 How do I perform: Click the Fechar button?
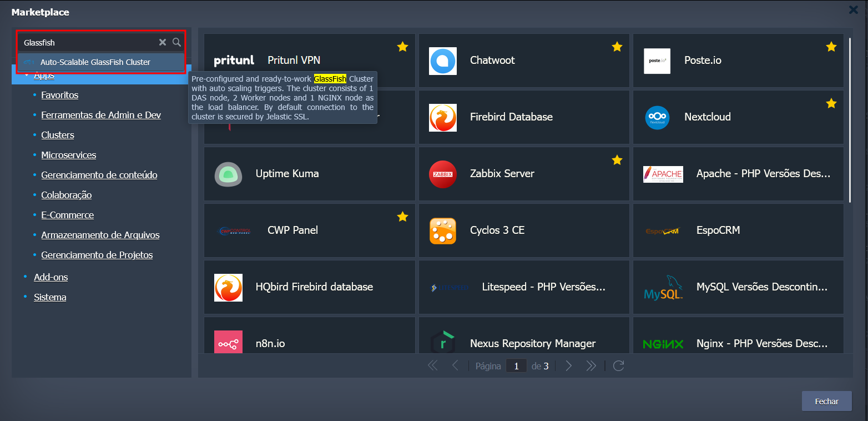click(x=826, y=402)
